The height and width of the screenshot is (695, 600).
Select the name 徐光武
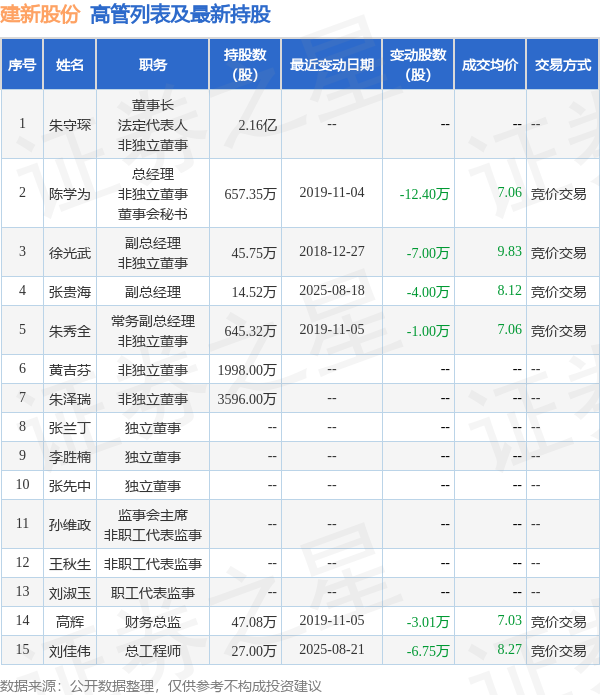(70, 253)
